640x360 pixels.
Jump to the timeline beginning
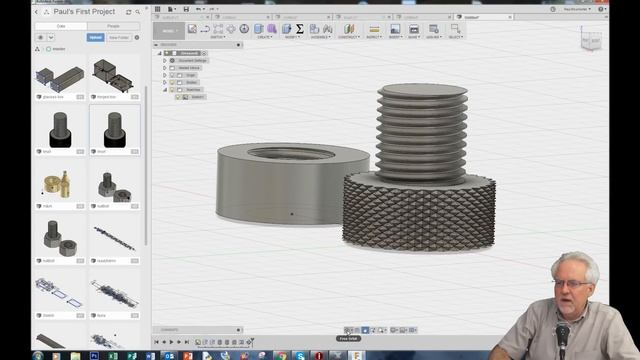(x=156, y=342)
